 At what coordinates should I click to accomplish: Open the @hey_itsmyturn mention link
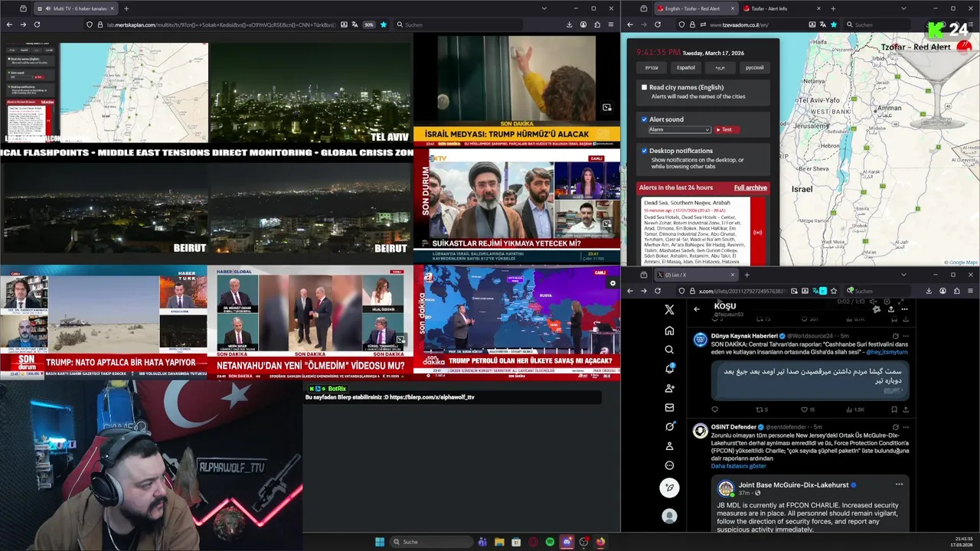click(x=887, y=352)
